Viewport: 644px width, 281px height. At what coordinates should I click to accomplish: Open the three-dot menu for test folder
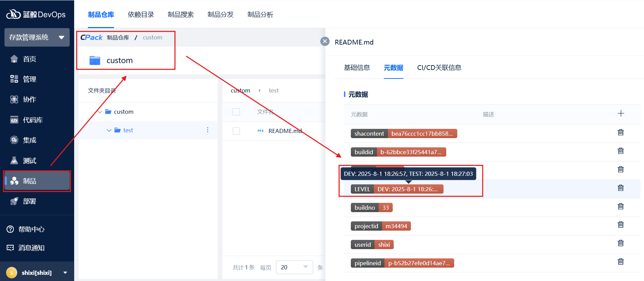pyautogui.click(x=208, y=130)
